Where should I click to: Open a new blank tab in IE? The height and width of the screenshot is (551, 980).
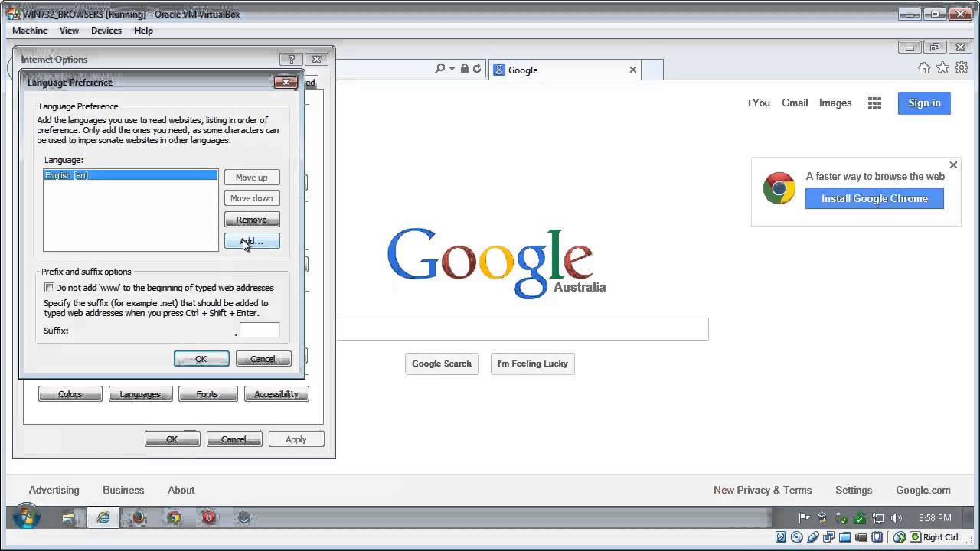(x=652, y=70)
